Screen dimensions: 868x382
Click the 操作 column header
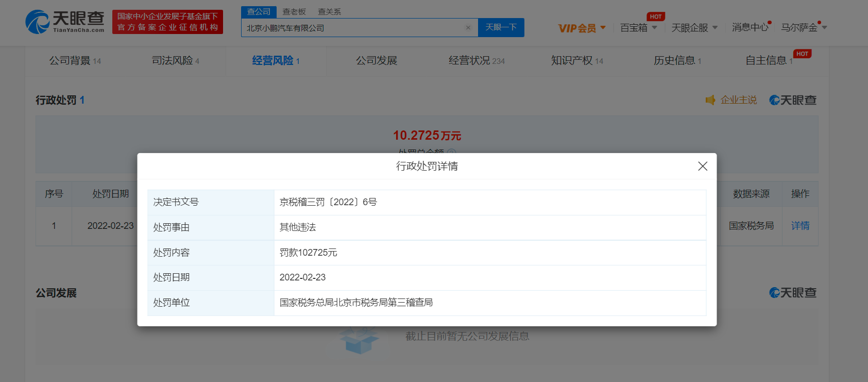(800, 194)
